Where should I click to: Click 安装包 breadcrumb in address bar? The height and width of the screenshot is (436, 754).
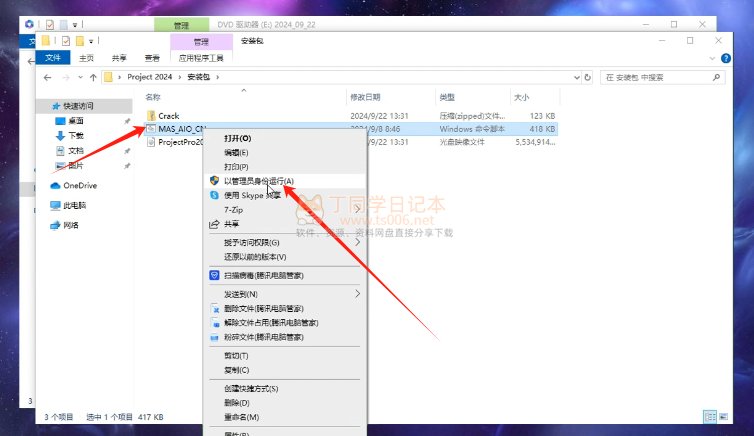(199, 77)
